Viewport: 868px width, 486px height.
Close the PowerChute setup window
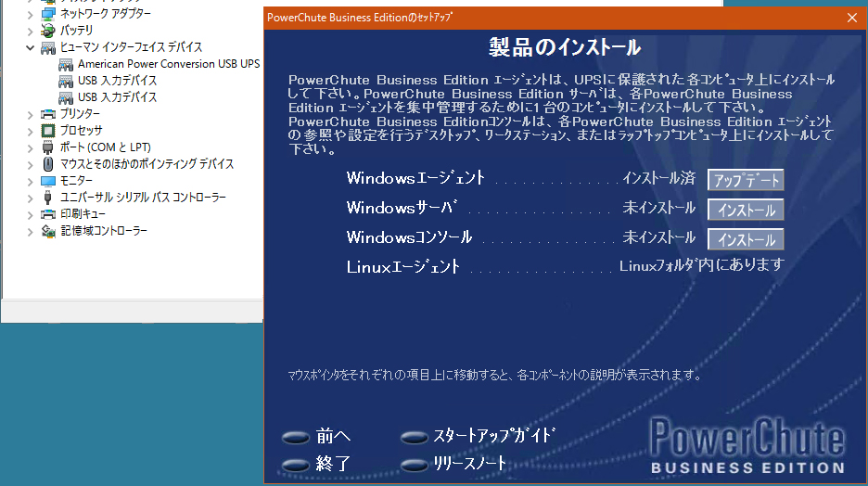(x=852, y=18)
